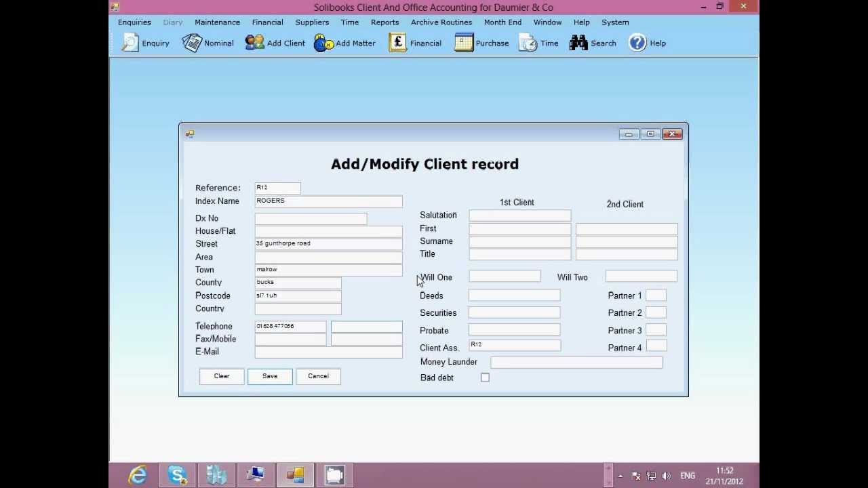Open the Time toolbar icon
868x488 pixels.
528,43
